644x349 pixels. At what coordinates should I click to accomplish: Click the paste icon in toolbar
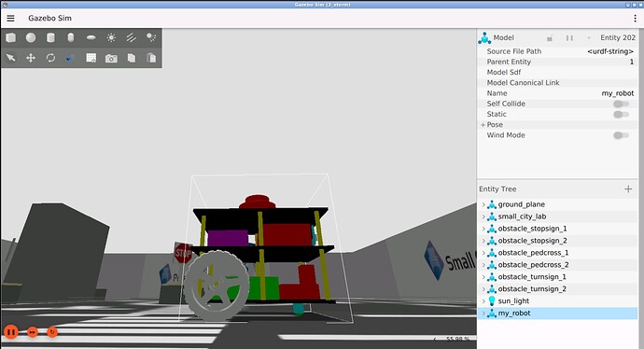pyautogui.click(x=151, y=58)
